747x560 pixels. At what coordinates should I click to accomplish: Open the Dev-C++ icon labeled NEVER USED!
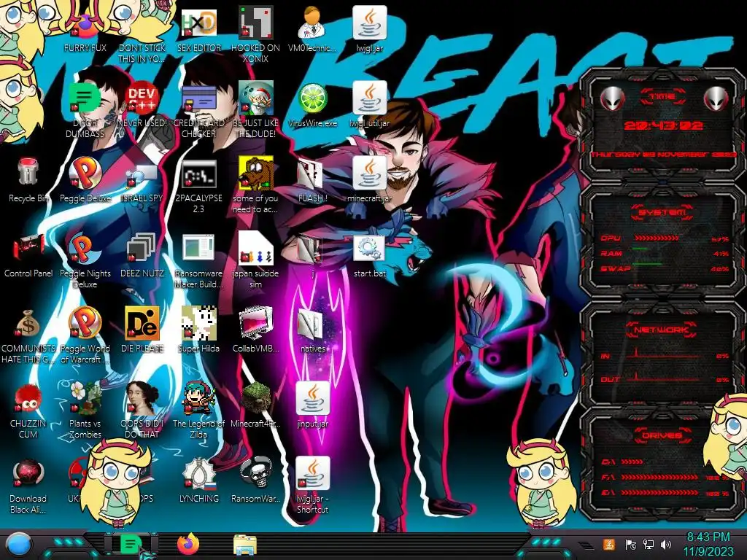click(142, 98)
